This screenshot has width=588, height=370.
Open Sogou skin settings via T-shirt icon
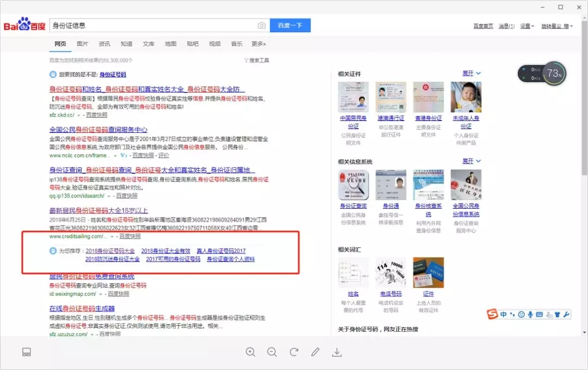point(556,314)
